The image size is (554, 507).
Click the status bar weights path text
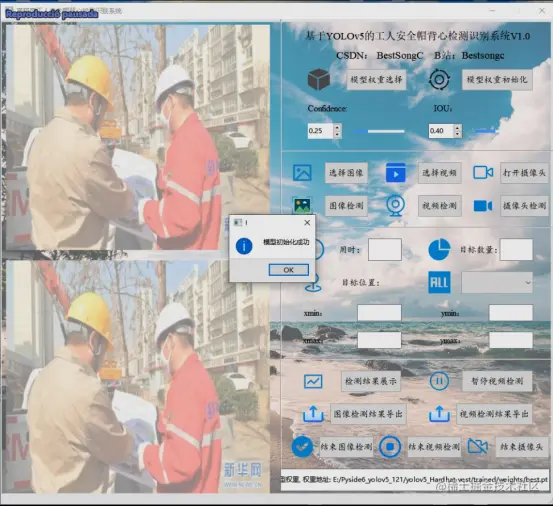(x=415, y=479)
